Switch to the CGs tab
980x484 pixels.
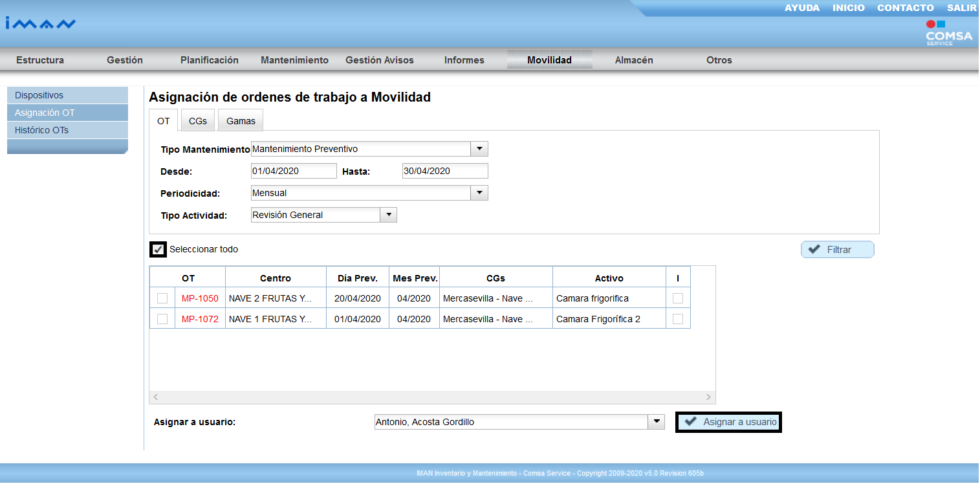197,121
